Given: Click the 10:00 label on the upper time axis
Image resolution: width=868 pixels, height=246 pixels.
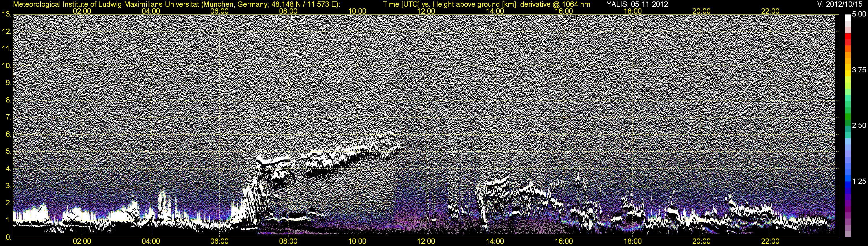Looking at the screenshot, I should click(x=357, y=11).
